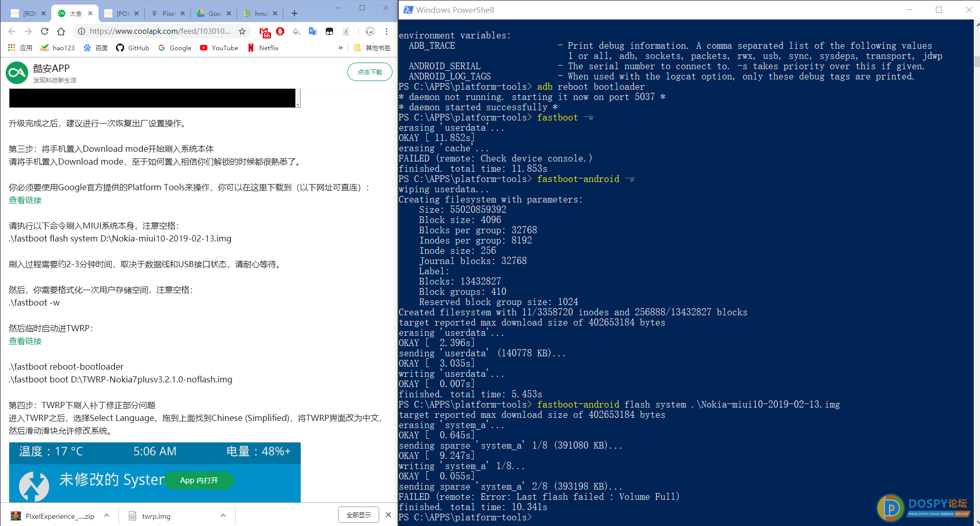This screenshot has width=980, height=526.
Task: Go back to the previous page in Chrome
Action: point(12,31)
